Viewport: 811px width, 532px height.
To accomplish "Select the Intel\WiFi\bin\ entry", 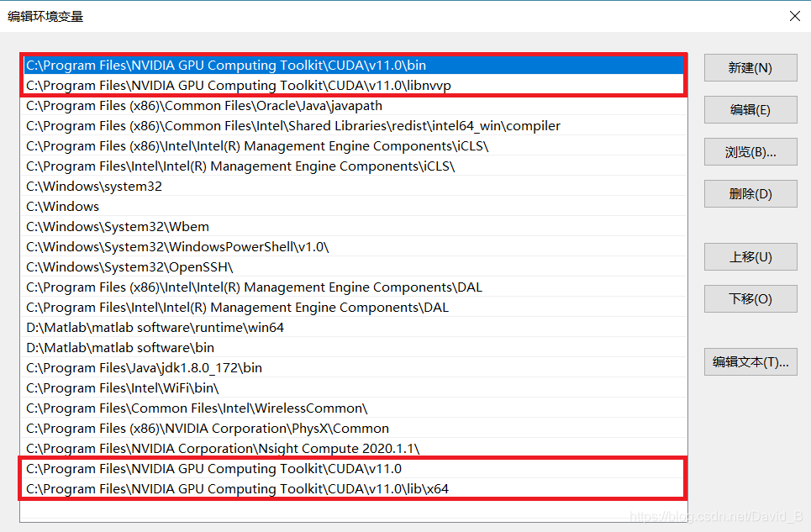I will tap(354, 387).
